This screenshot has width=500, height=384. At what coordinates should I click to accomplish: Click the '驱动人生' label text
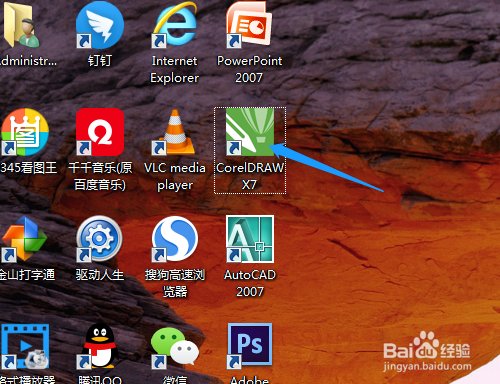tap(99, 275)
